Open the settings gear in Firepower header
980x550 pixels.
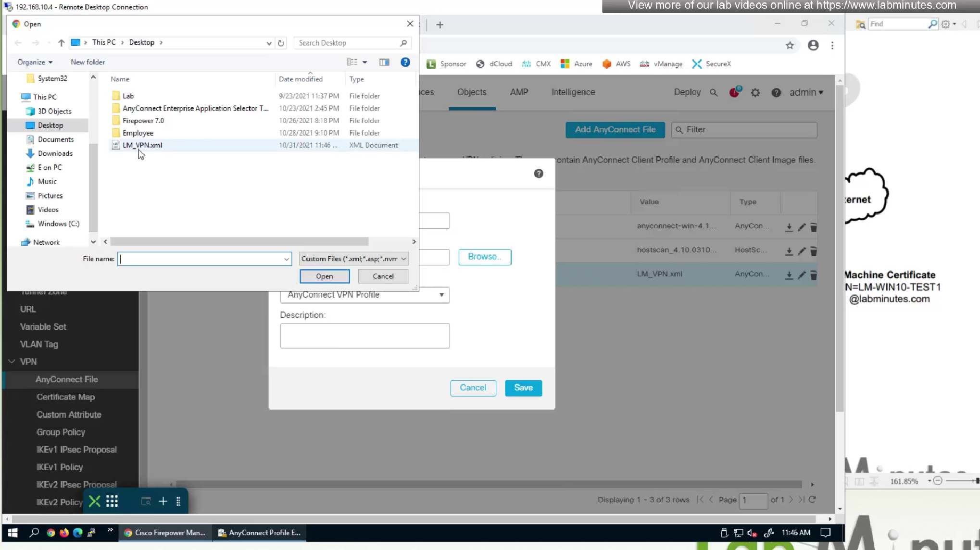point(755,92)
